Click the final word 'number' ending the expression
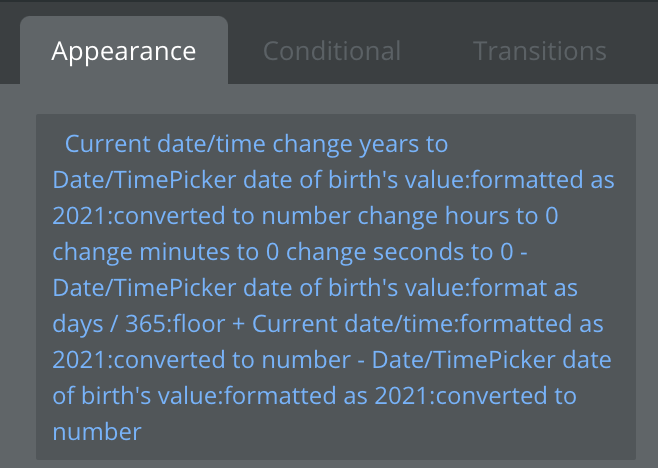658x468 pixels. tap(98, 432)
